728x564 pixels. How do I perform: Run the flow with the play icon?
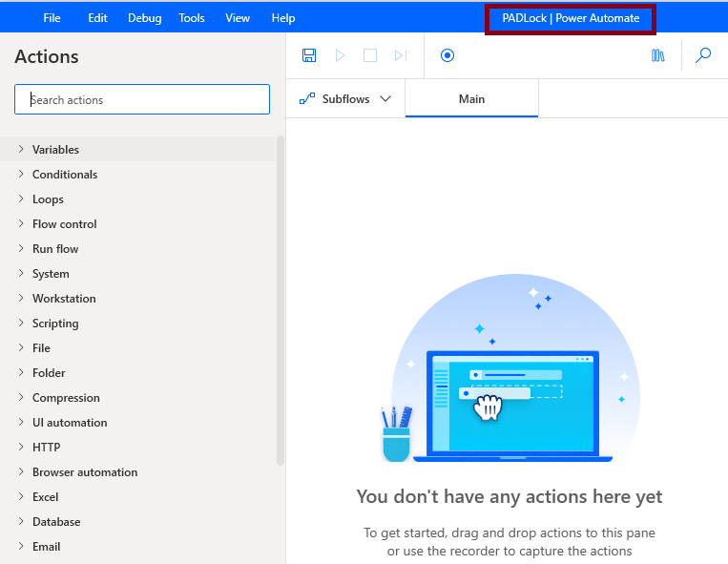point(340,55)
